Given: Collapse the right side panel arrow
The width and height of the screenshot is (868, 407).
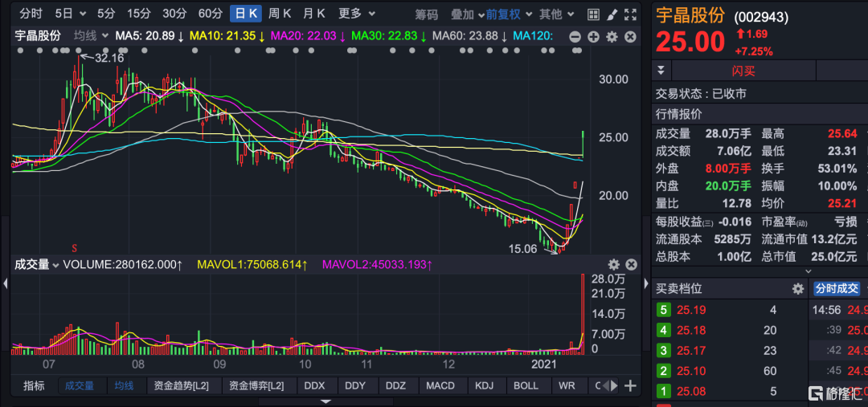Looking at the screenshot, I should tap(645, 283).
